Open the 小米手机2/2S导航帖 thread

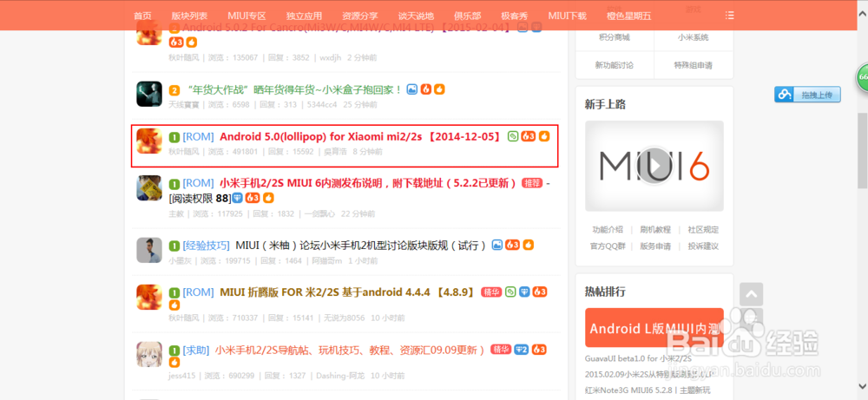[350, 350]
